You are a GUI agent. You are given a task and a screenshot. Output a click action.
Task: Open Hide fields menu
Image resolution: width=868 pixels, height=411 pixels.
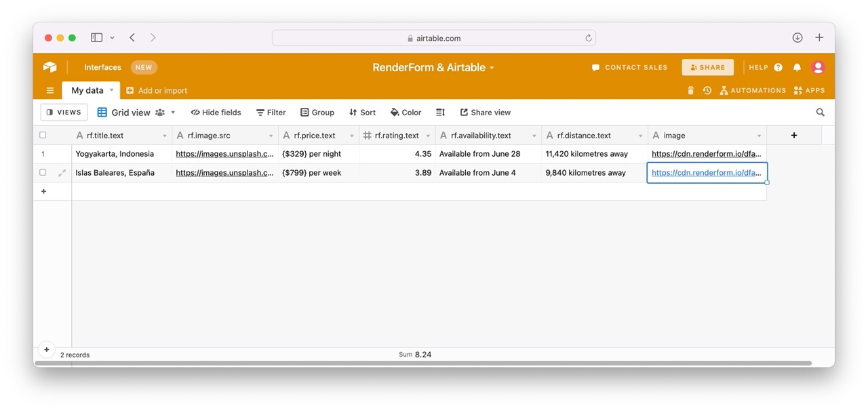pyautogui.click(x=216, y=113)
